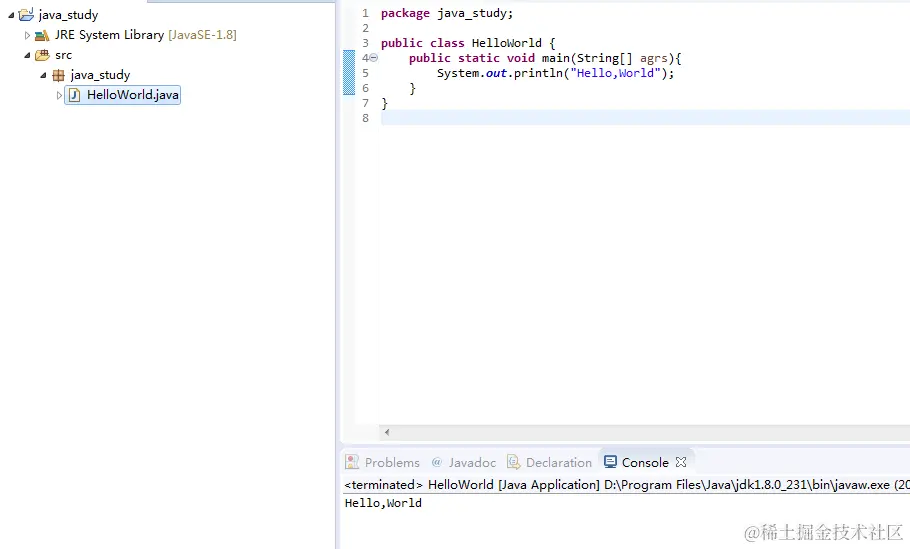Expand the HelloWorld.java tree node

(59, 95)
